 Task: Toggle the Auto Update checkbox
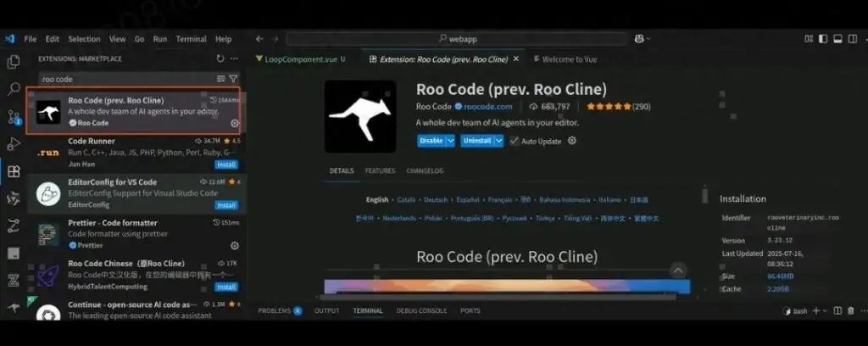click(x=515, y=141)
